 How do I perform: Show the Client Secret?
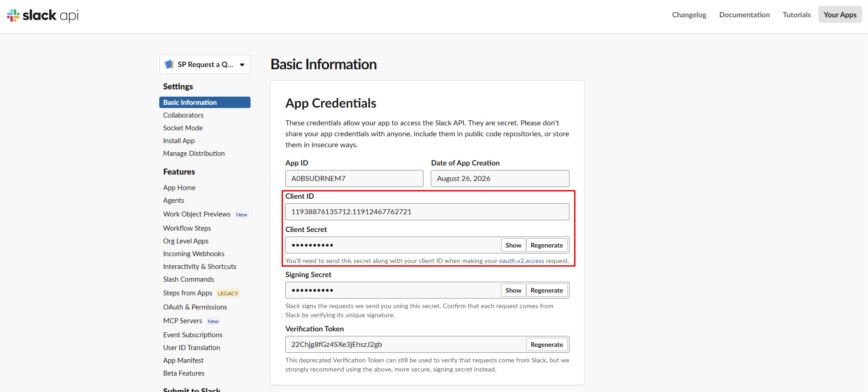[513, 245]
